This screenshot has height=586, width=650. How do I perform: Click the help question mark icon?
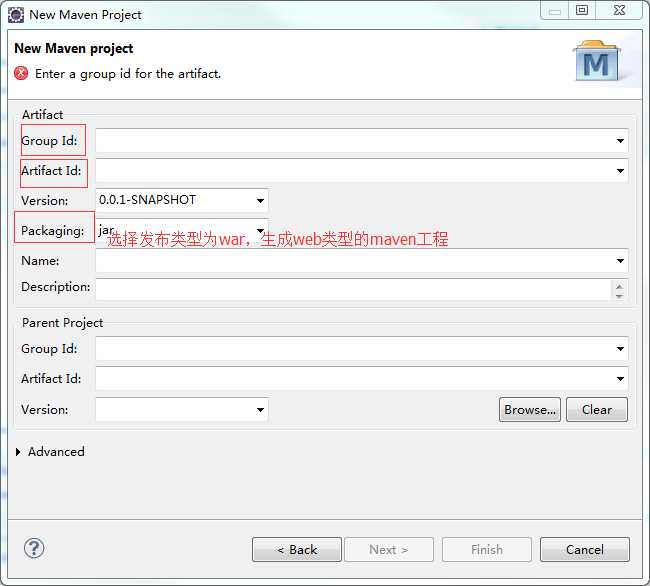click(x=34, y=548)
